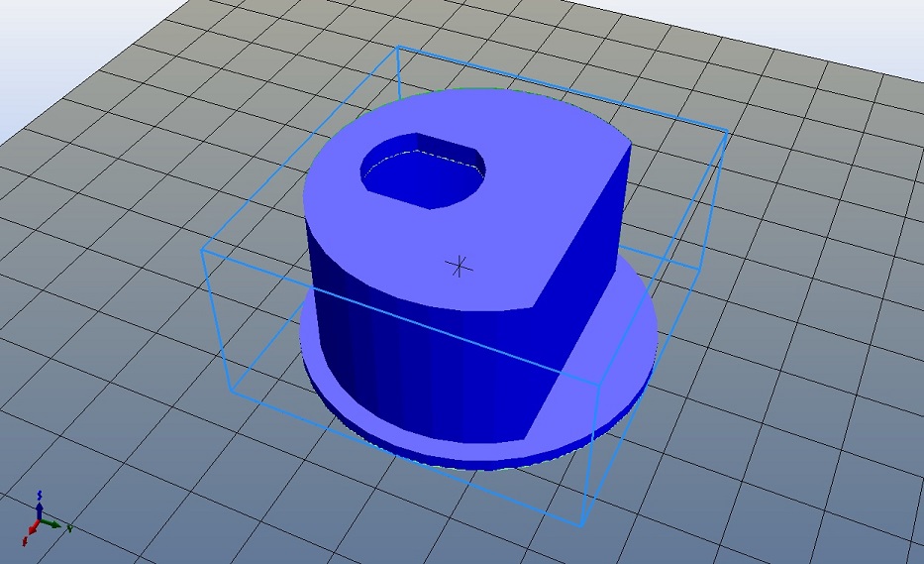This screenshot has width=924, height=564.
Task: Click the bounding box's lowest front corner
Action: click(581, 525)
